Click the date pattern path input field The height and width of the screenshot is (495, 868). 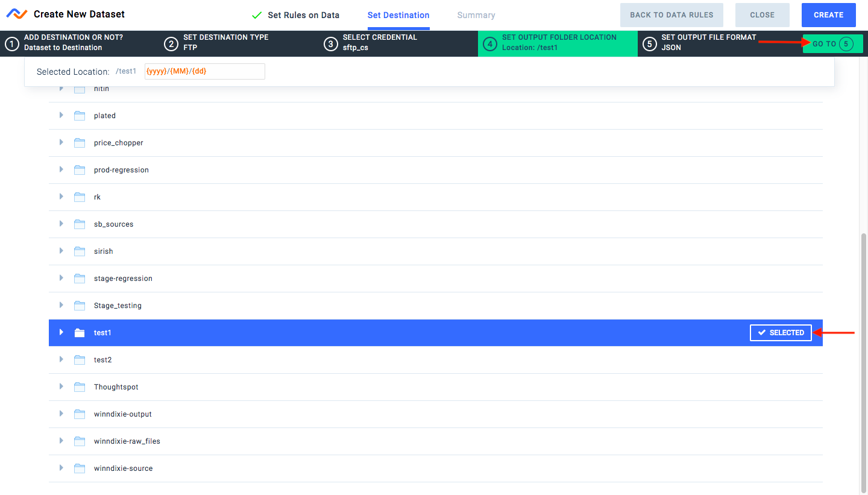[x=205, y=71]
